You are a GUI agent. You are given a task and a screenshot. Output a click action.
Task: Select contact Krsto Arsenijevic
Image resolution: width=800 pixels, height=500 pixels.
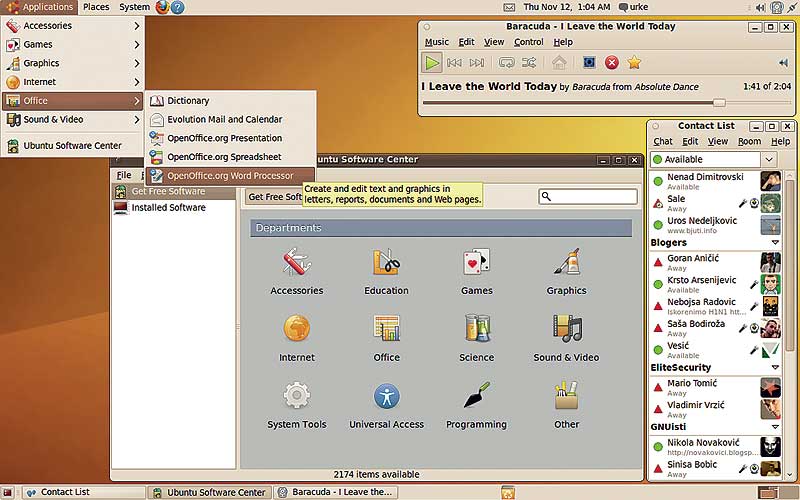click(715, 284)
